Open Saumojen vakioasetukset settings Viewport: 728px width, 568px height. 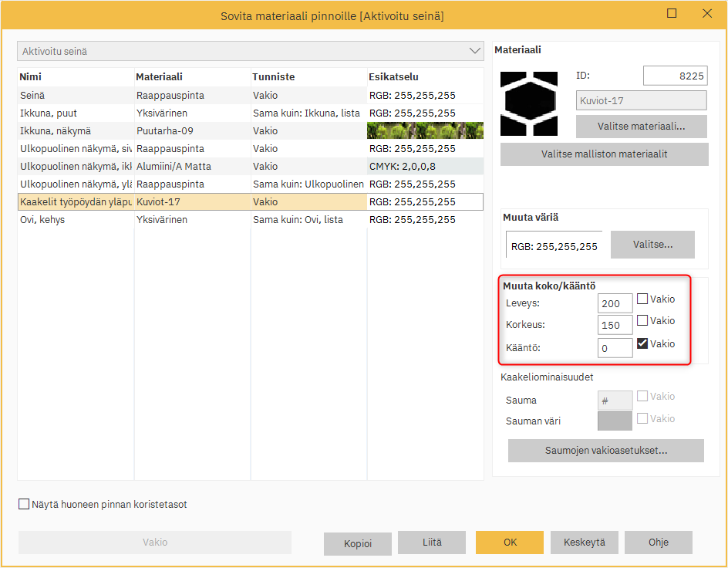605,451
